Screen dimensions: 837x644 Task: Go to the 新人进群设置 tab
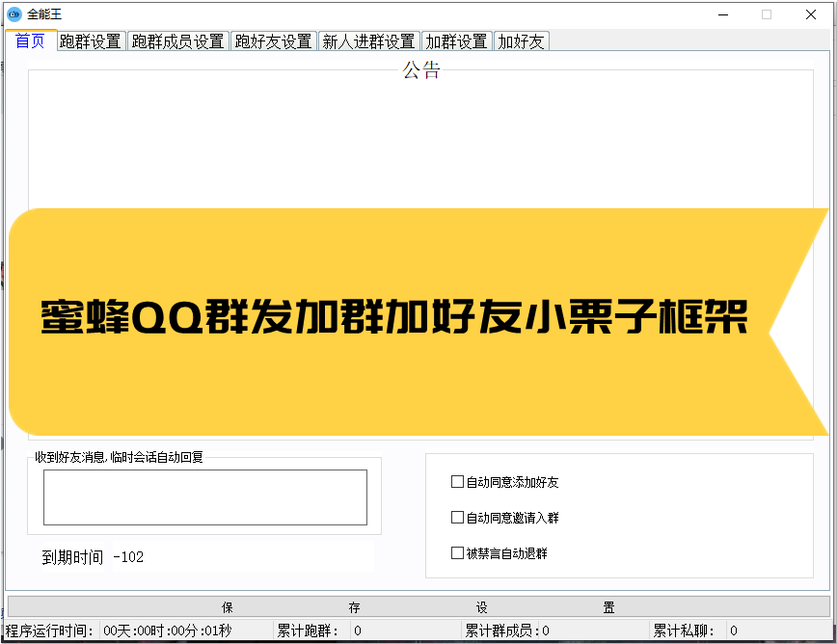point(369,41)
